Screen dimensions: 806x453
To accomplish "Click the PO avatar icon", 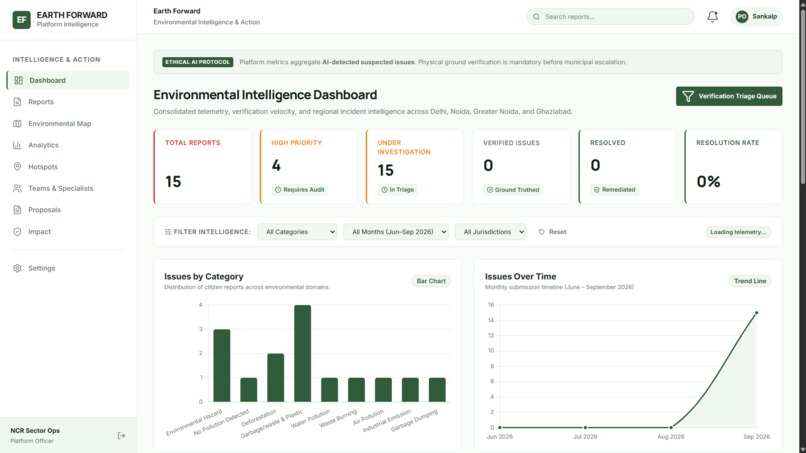I will coord(742,16).
